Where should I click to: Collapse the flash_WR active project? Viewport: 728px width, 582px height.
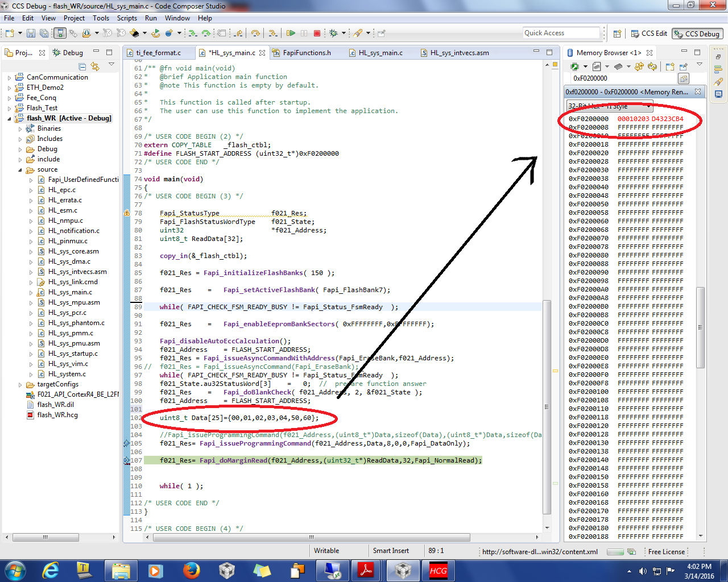click(x=10, y=119)
